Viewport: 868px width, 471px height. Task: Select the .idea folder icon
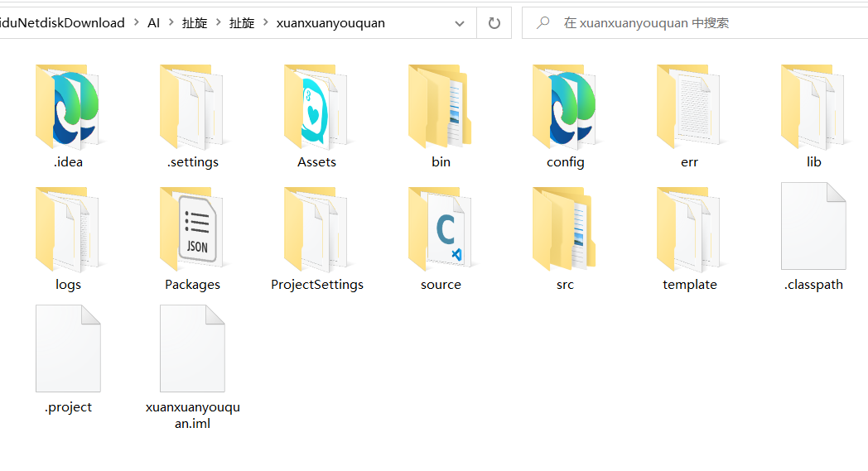(68, 108)
